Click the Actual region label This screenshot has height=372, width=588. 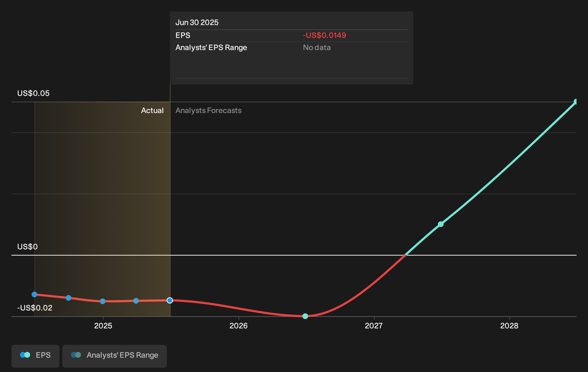coord(152,111)
